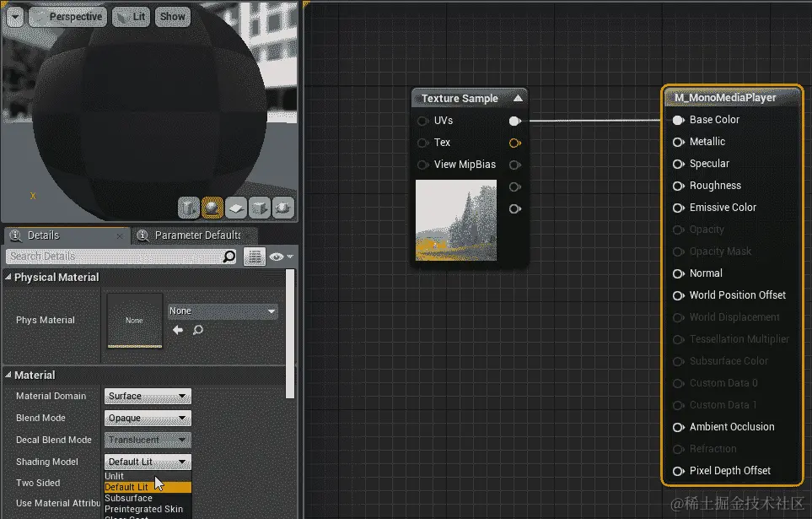The image size is (812, 519).
Task: Click the output pin beside View MipBias
Action: click(514, 165)
